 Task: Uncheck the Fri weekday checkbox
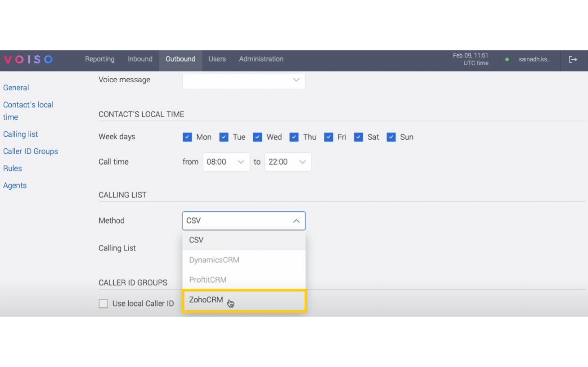tap(328, 137)
